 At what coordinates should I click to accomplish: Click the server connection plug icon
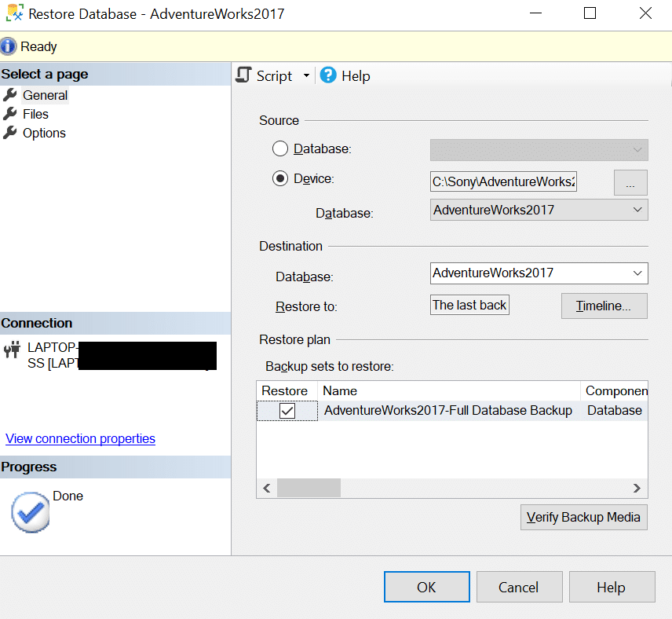tap(12, 350)
